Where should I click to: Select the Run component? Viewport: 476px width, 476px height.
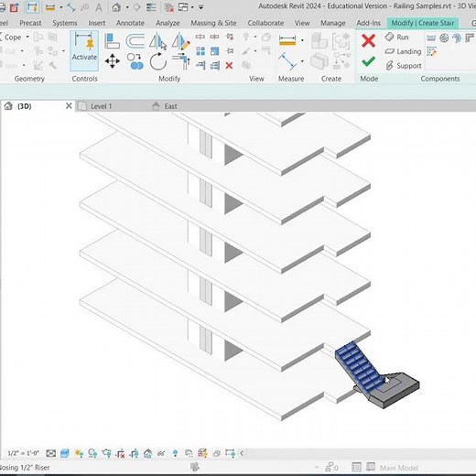[x=397, y=37]
